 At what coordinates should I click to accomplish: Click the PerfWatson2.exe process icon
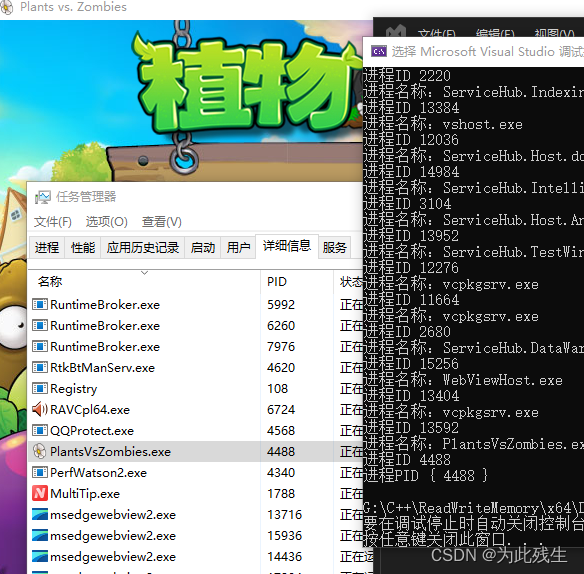39,472
